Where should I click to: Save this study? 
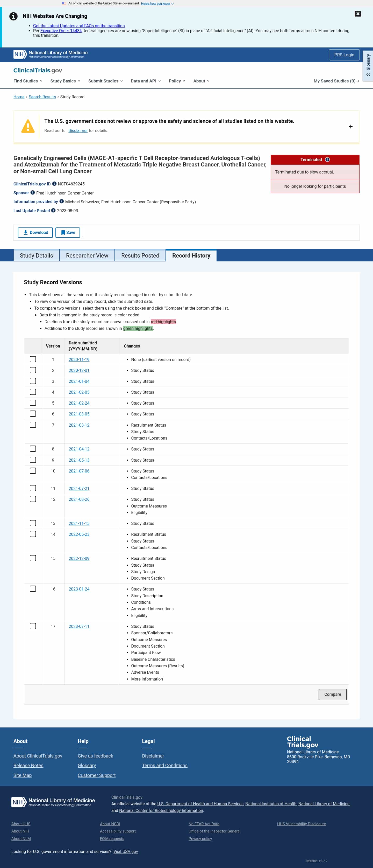click(68, 233)
